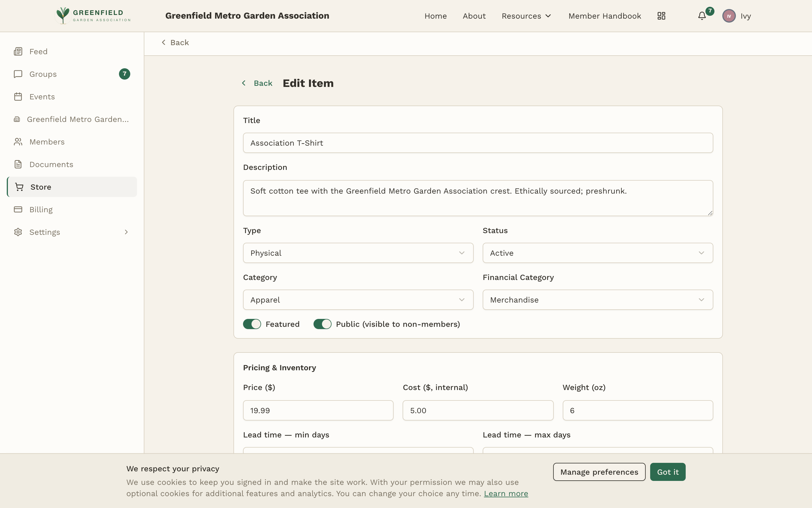The image size is (812, 508).
Task: Grab the Description textarea resize handle
Action: [710, 213]
